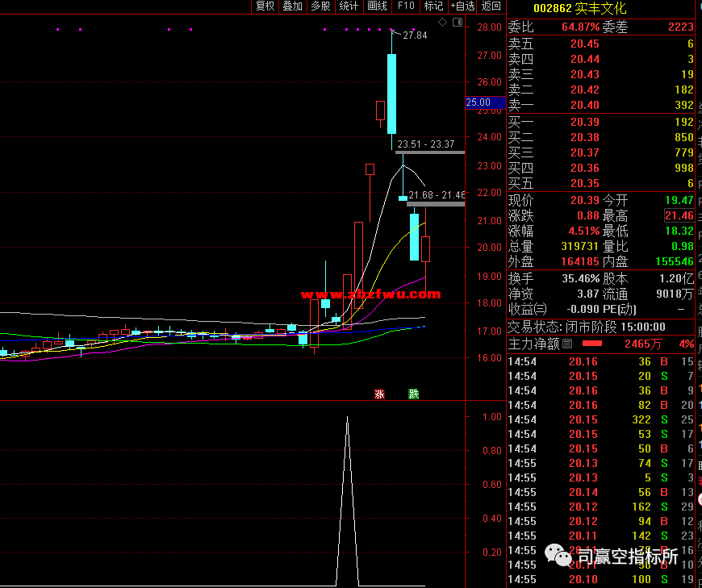Click the gray gap bar at 21.68
The height and width of the screenshot is (588, 702).
pos(436,204)
